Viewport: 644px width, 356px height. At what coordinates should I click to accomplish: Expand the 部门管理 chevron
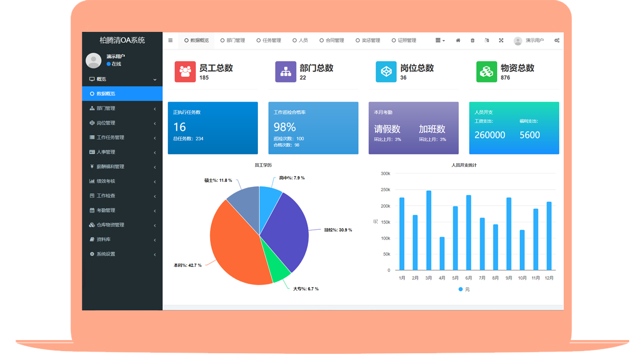point(155,109)
